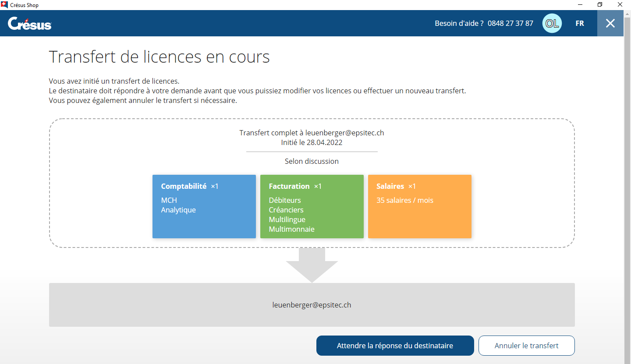Click the heading "Transfert de licences en cours"
Screen dimensions: 631x364
[x=160, y=57]
